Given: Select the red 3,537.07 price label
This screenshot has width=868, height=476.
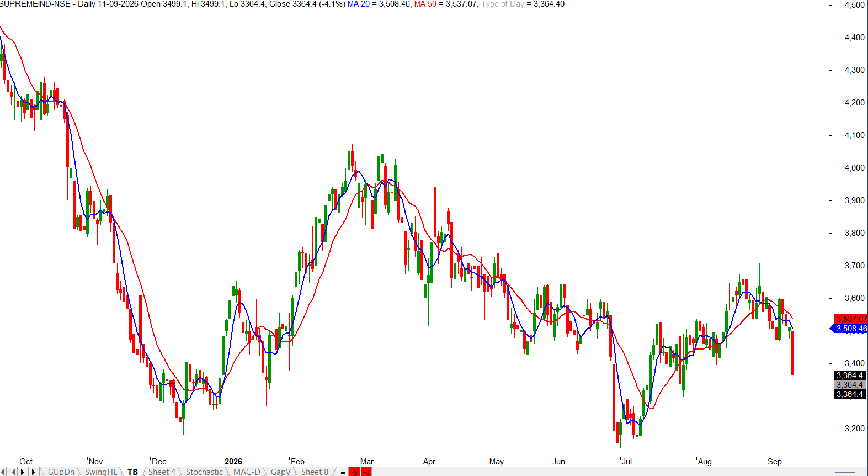Looking at the screenshot, I should pyautogui.click(x=850, y=319).
